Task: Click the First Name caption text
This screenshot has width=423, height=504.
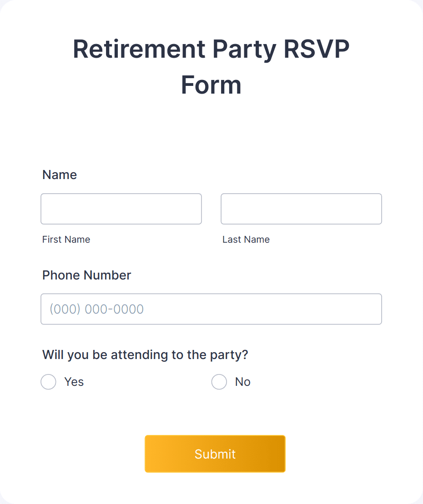Action: coord(66,239)
